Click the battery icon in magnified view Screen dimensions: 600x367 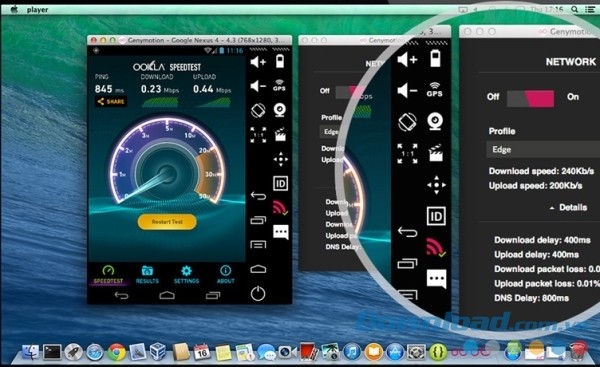435,59
